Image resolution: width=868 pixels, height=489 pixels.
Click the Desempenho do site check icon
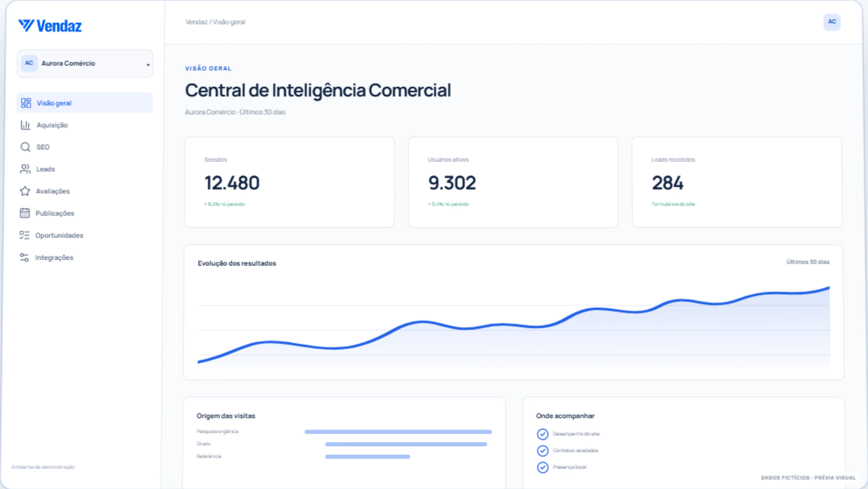pyautogui.click(x=542, y=434)
